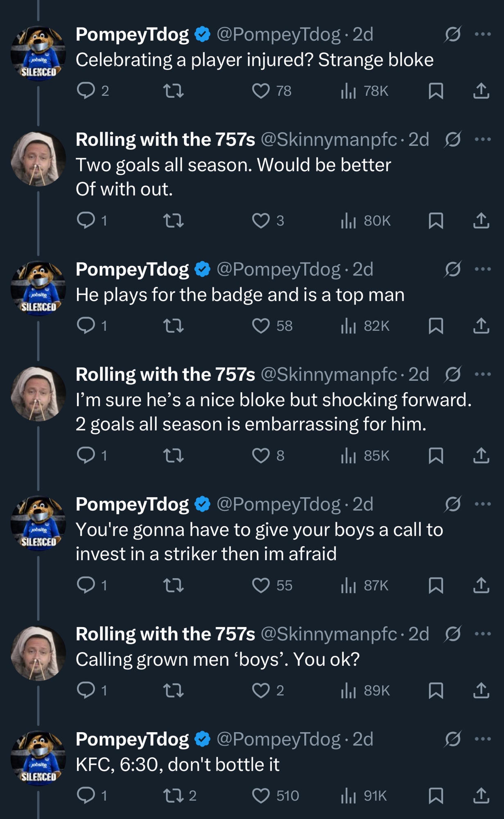
Task: Share the "KFC, 6:30, don't bottle it" tweet
Action: (481, 795)
